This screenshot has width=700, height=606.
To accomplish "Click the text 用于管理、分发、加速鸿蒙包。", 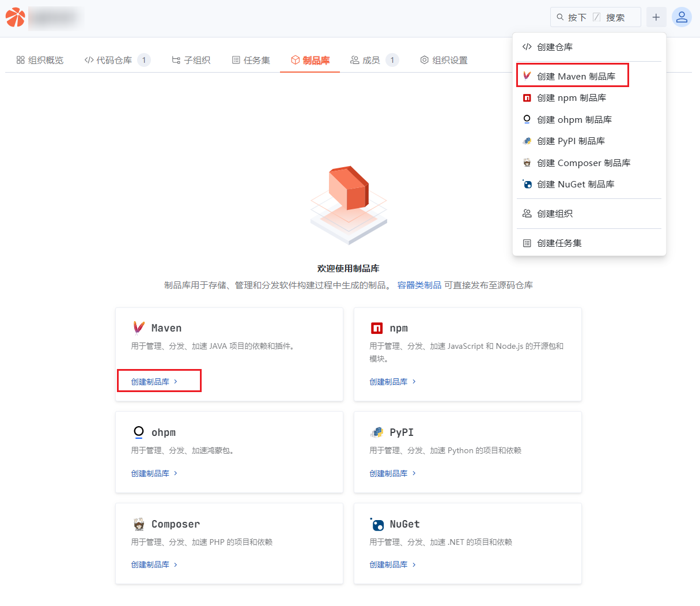I will (x=184, y=450).
